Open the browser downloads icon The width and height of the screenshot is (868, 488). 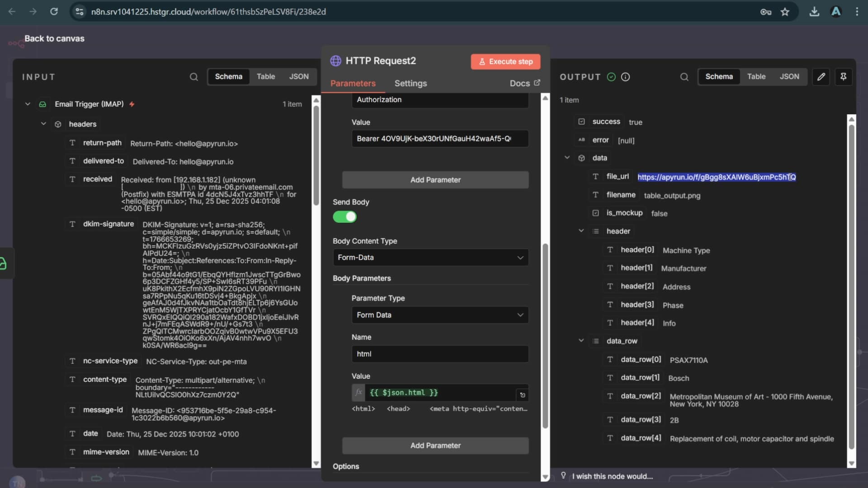(814, 12)
